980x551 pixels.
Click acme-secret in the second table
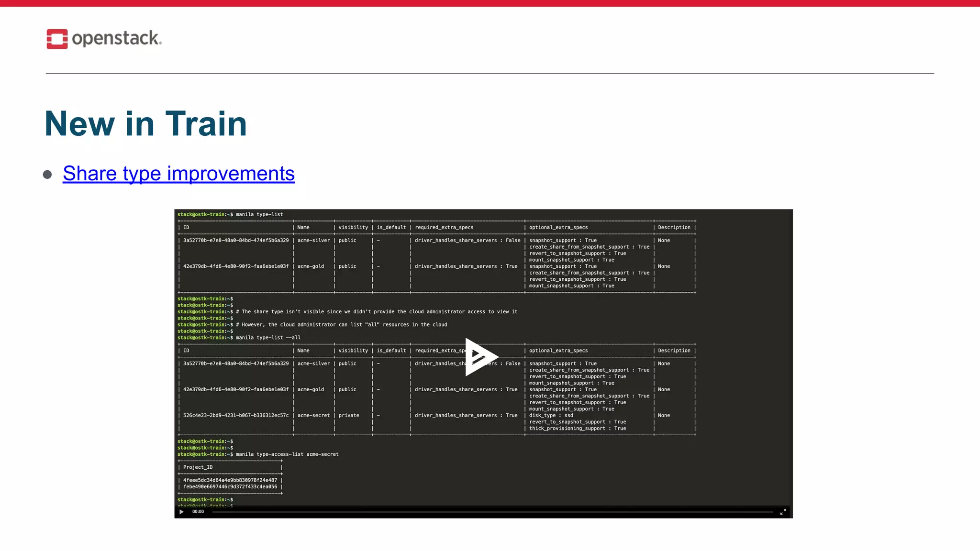click(313, 416)
